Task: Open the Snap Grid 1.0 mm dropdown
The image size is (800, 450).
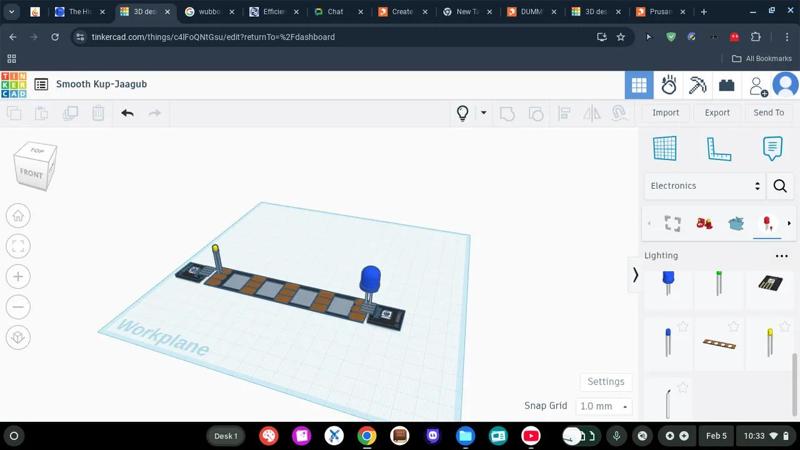Action: click(604, 407)
